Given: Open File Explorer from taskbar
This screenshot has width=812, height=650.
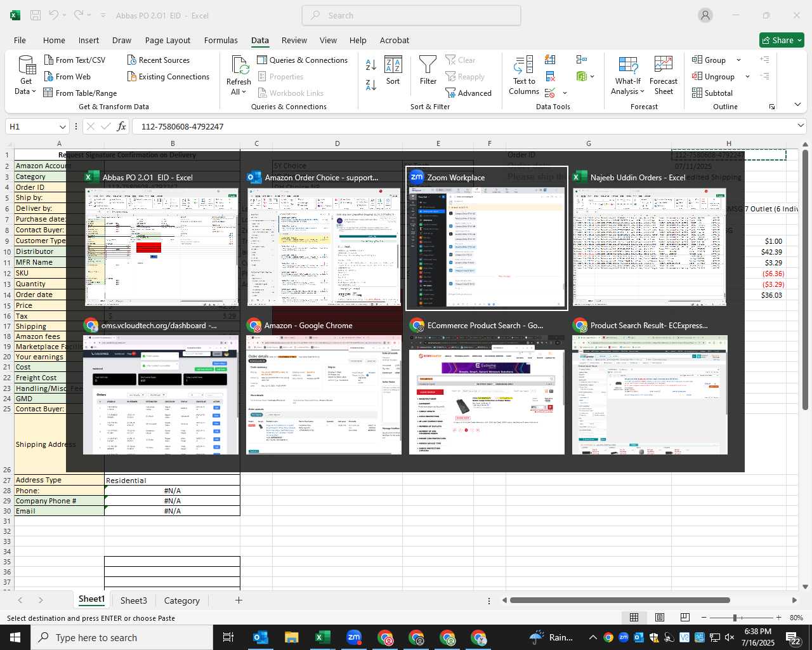Looking at the screenshot, I should [x=291, y=637].
